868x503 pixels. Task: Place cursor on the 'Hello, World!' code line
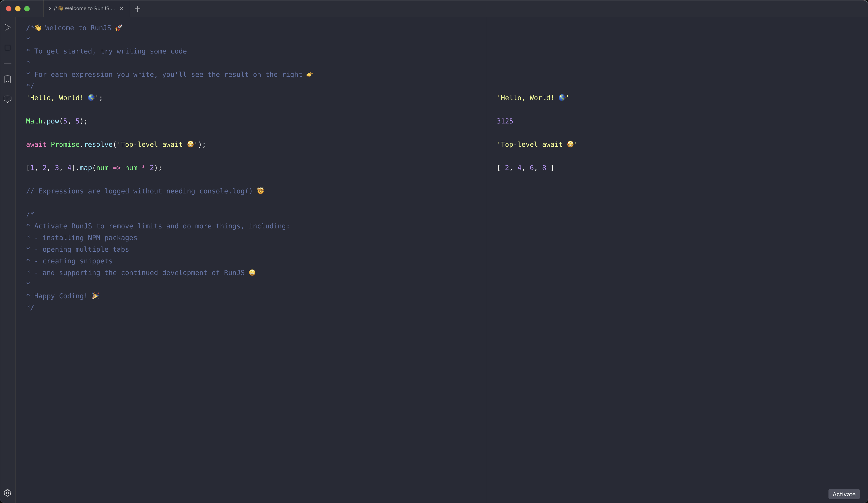point(64,98)
